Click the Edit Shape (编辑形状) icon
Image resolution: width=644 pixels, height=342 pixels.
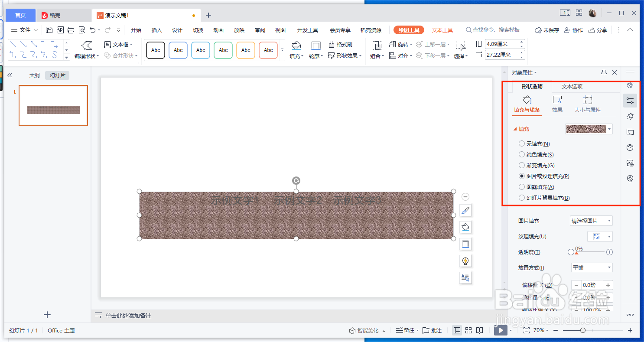[x=87, y=46]
